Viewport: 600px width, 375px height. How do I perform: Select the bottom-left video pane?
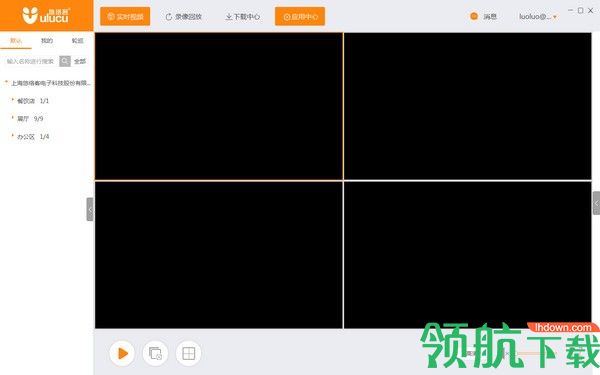pos(219,255)
